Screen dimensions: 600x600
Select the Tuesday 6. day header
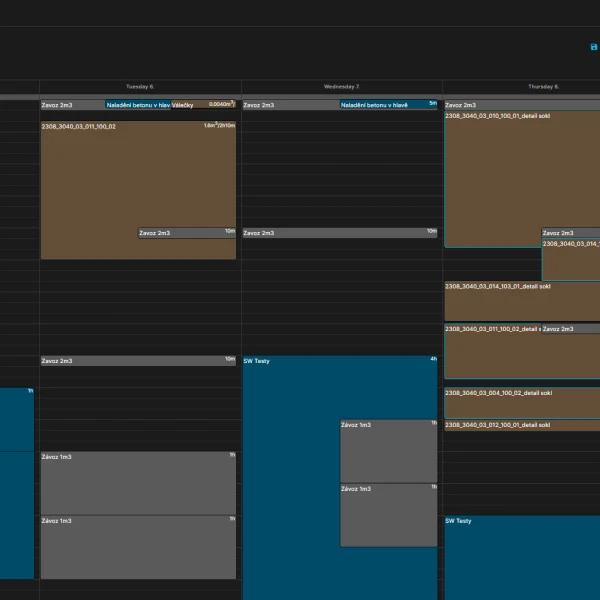tap(140, 86)
